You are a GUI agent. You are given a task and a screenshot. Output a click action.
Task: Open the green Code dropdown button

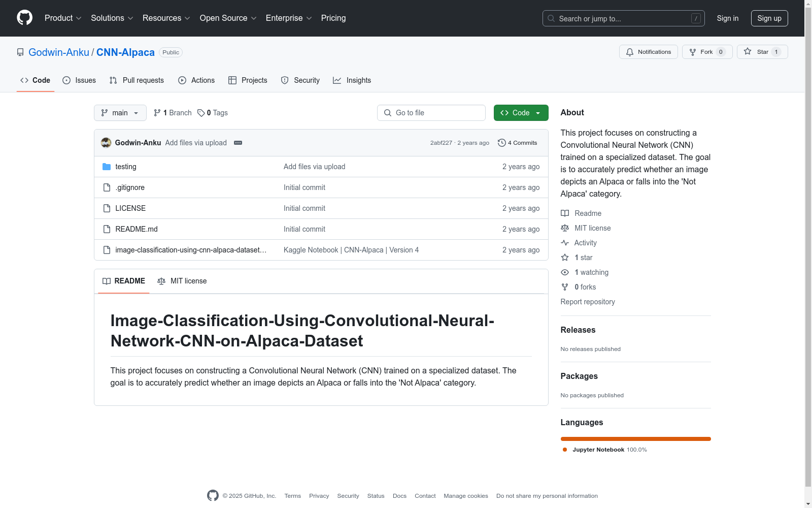tap(521, 113)
